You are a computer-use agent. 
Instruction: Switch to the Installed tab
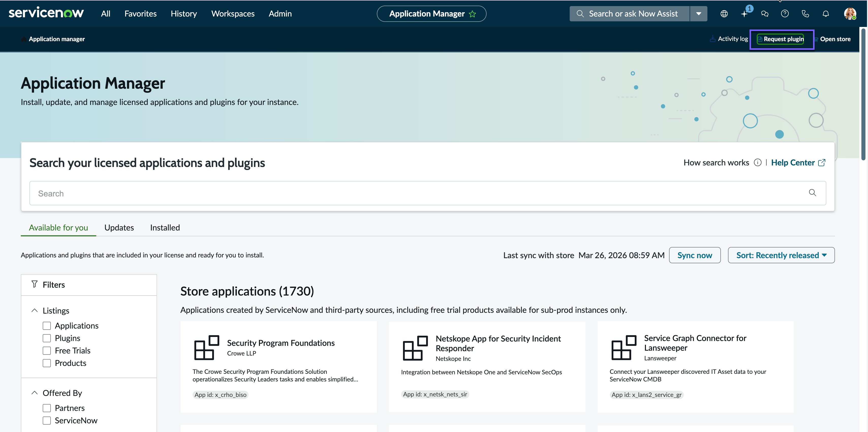(165, 227)
